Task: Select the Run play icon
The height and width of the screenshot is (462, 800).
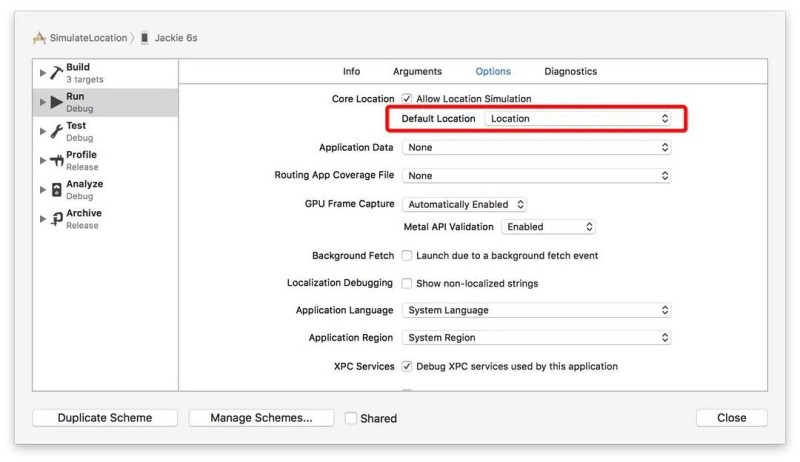Action: [x=57, y=102]
